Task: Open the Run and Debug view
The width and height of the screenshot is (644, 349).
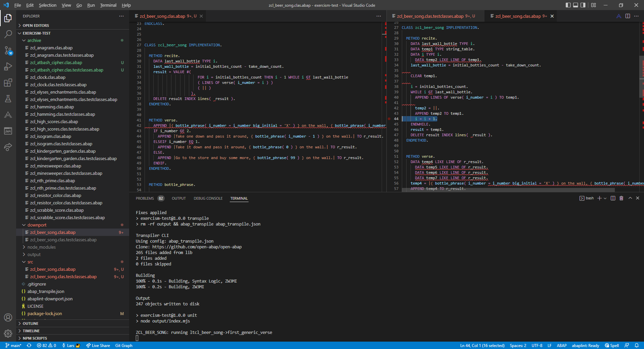Action: (x=8, y=66)
